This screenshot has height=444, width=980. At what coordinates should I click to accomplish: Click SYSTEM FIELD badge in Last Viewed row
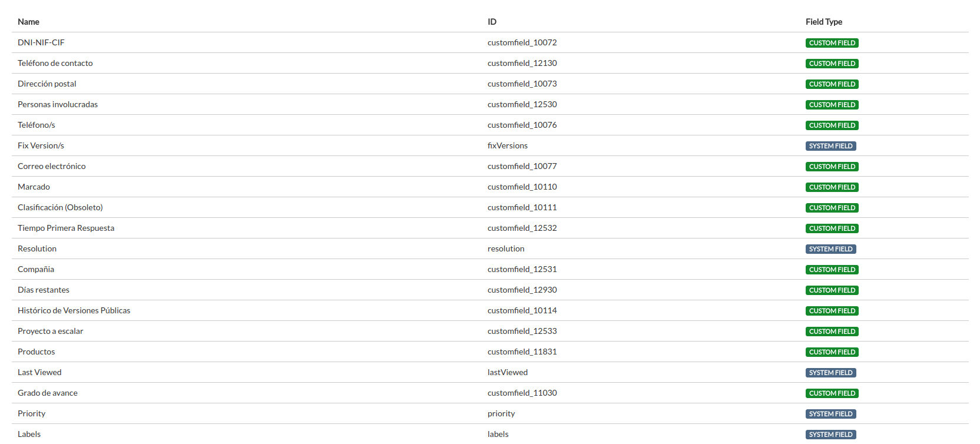831,373
